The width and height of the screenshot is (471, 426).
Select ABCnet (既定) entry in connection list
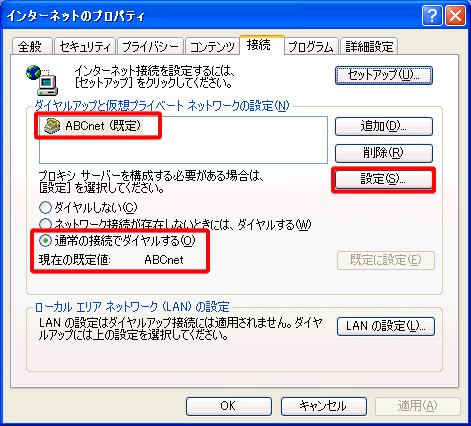point(93,126)
